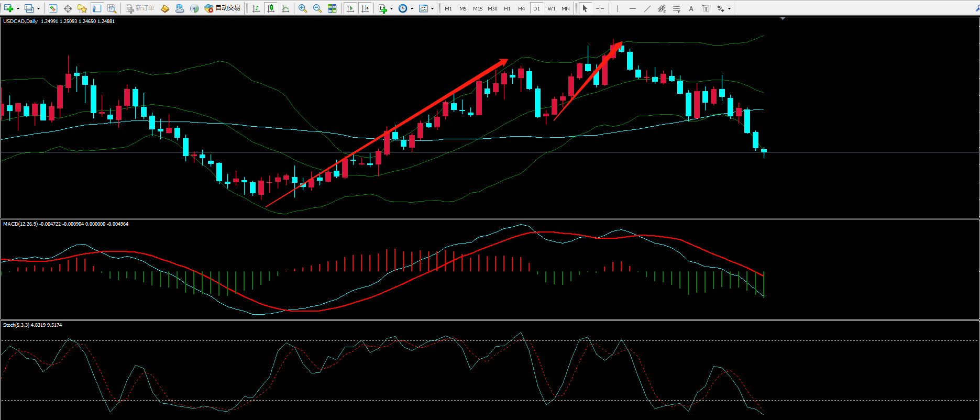Pick the trendline drawing tool
The image size is (980, 420).
pyautogui.click(x=647, y=8)
